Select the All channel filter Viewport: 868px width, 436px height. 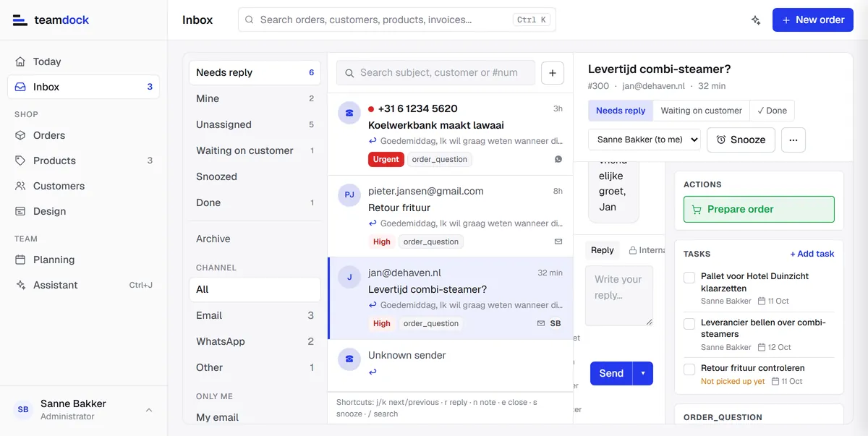click(255, 289)
